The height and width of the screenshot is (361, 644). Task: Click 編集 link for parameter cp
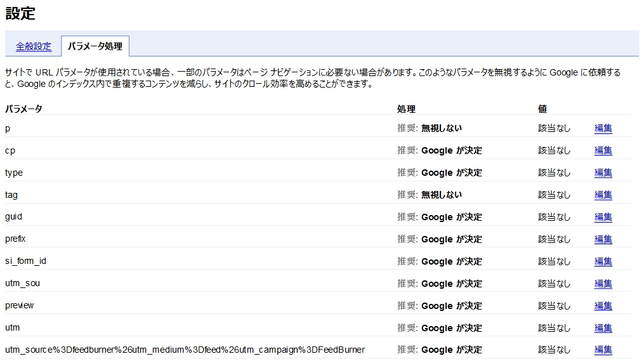[603, 150]
